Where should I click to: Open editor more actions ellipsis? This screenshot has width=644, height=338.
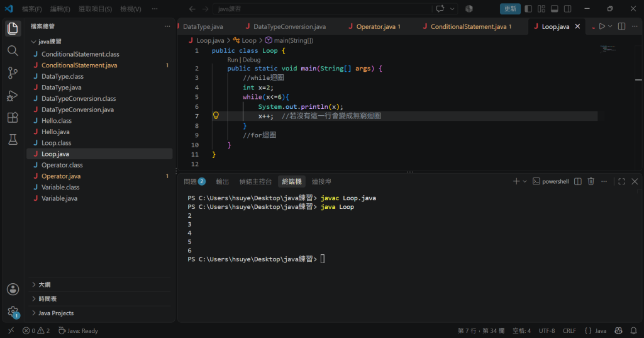(x=635, y=26)
